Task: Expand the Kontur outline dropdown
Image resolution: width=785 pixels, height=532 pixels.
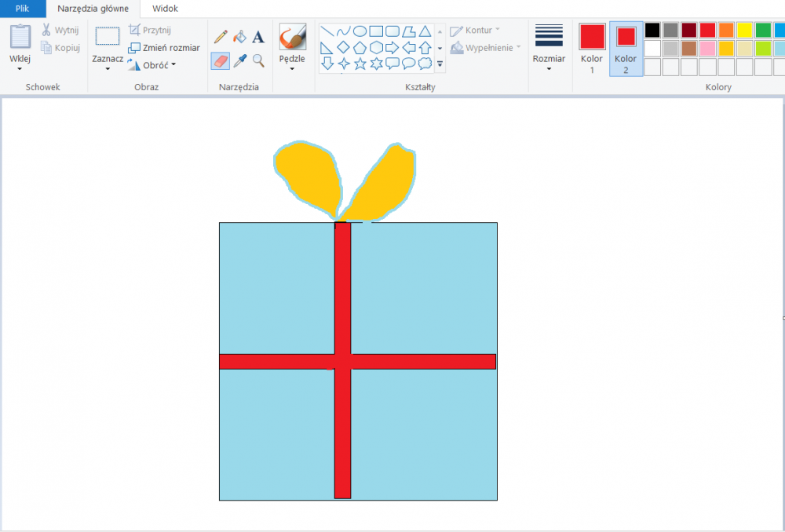Action: tap(498, 30)
